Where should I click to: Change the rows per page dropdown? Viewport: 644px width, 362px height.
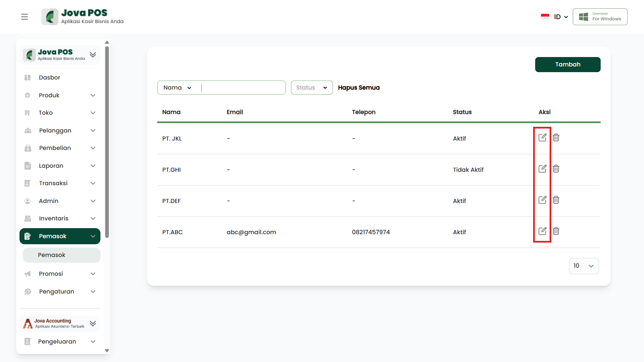pyautogui.click(x=584, y=266)
